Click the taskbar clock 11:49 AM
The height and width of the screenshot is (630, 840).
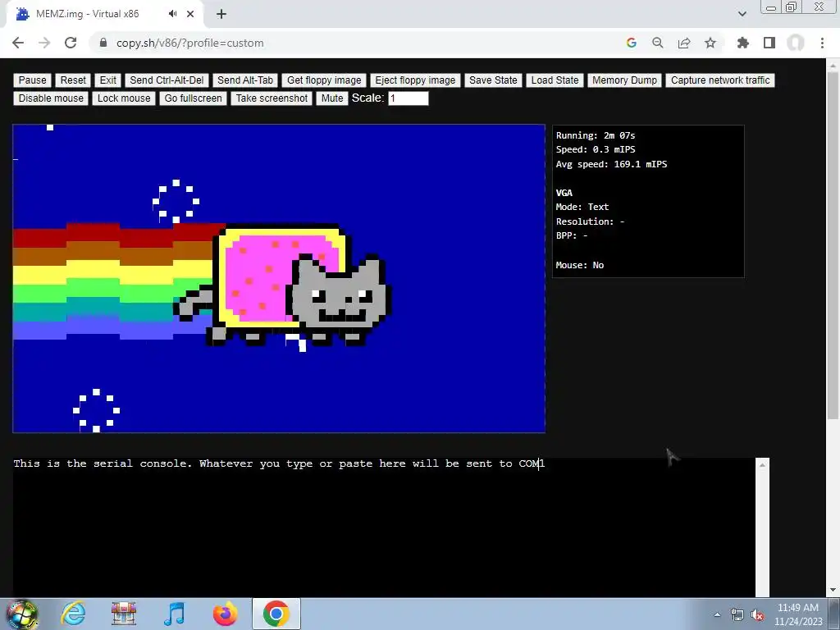tap(798, 608)
